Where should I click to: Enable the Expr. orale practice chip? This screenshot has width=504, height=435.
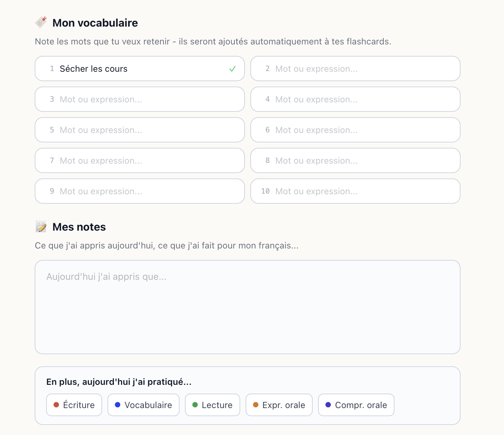click(279, 405)
